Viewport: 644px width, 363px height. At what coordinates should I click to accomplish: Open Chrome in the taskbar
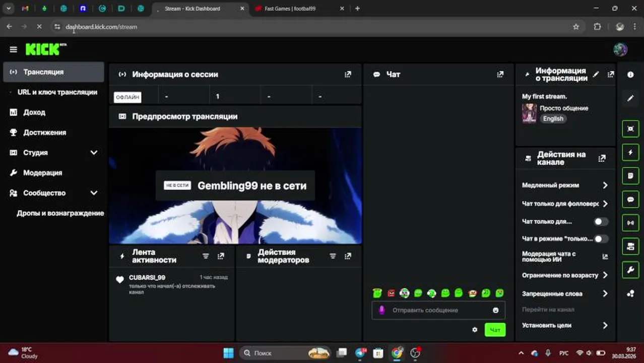click(x=397, y=353)
